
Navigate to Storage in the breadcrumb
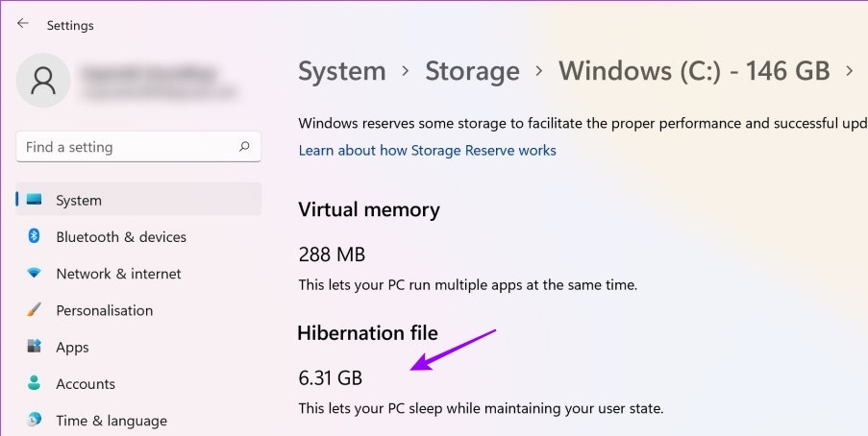pyautogui.click(x=472, y=71)
